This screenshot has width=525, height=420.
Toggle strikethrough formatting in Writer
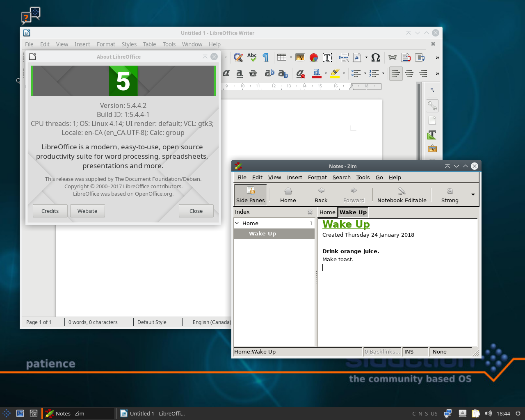click(253, 73)
